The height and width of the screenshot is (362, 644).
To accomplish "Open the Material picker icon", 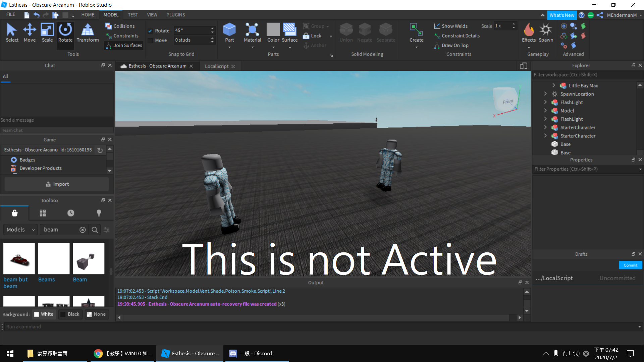I will tap(252, 30).
